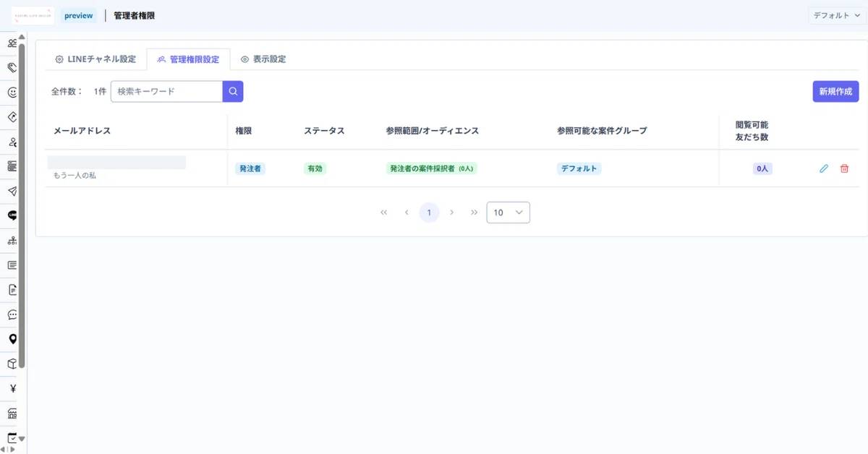The width and height of the screenshot is (868, 454).
Task: Select the 管理権限設定 tab
Action: [188, 59]
